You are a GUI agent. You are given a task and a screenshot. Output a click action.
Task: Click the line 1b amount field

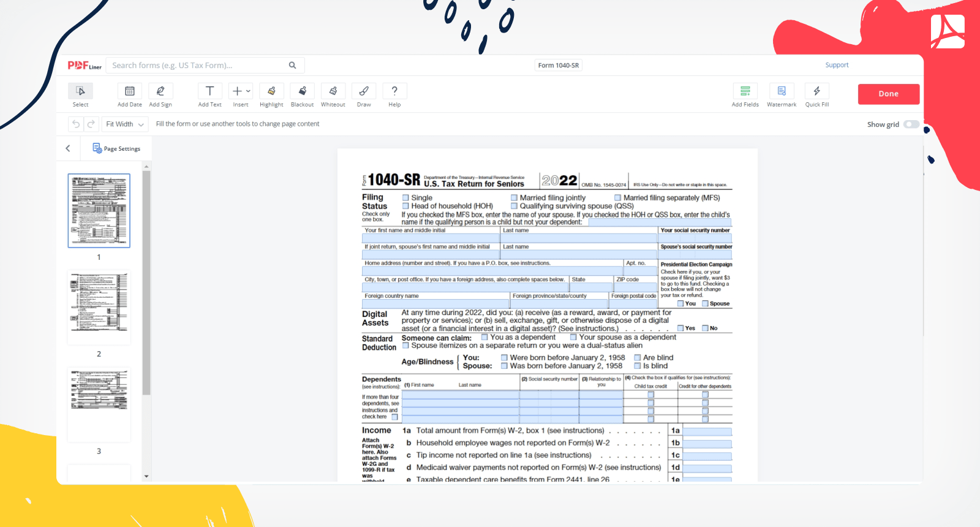point(707,444)
